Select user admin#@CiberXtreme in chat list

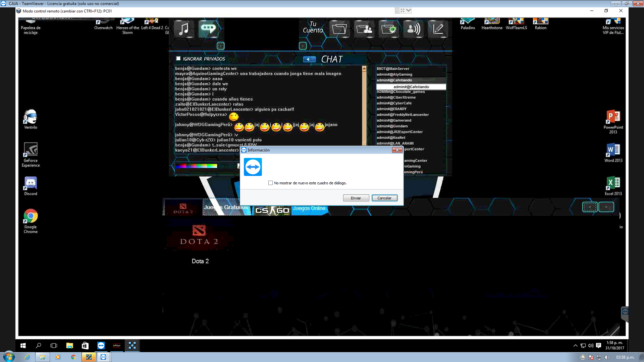pyautogui.click(x=396, y=98)
